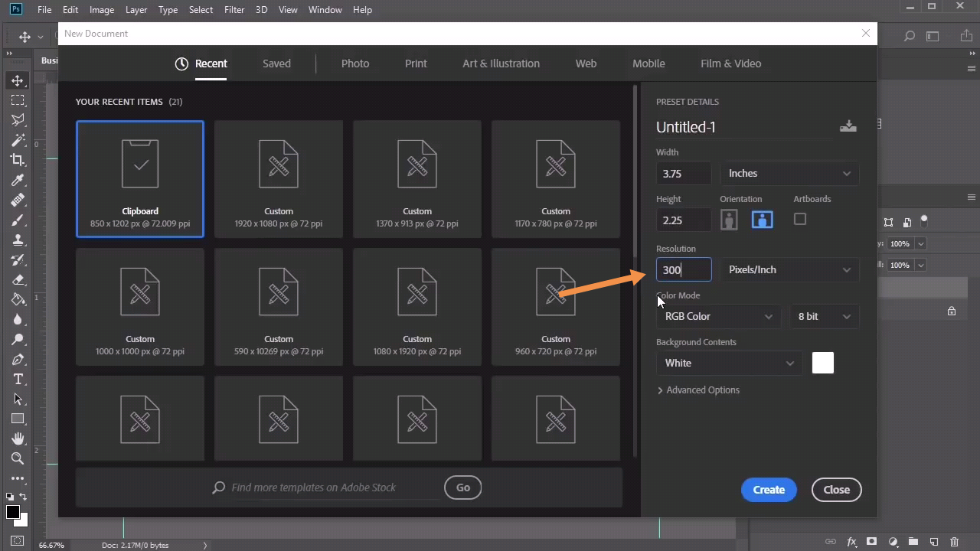This screenshot has width=980, height=551.
Task: Select the Horizontal Type tool
Action: [18, 380]
